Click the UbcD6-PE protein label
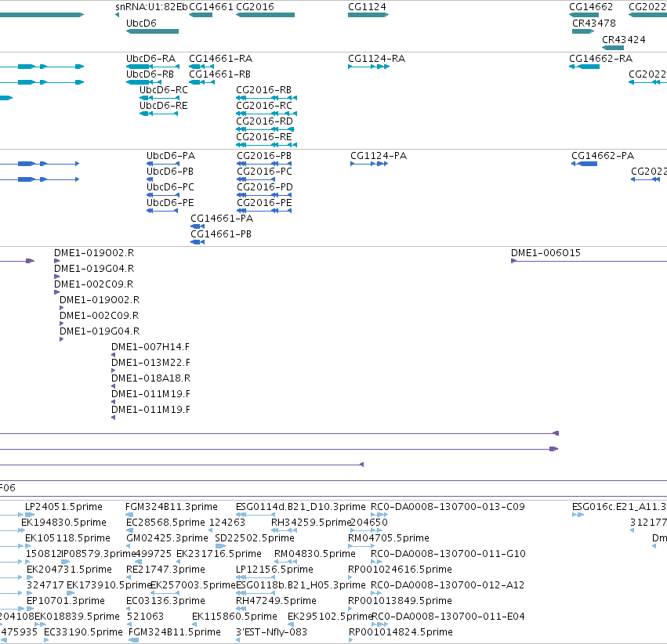 coord(171,203)
